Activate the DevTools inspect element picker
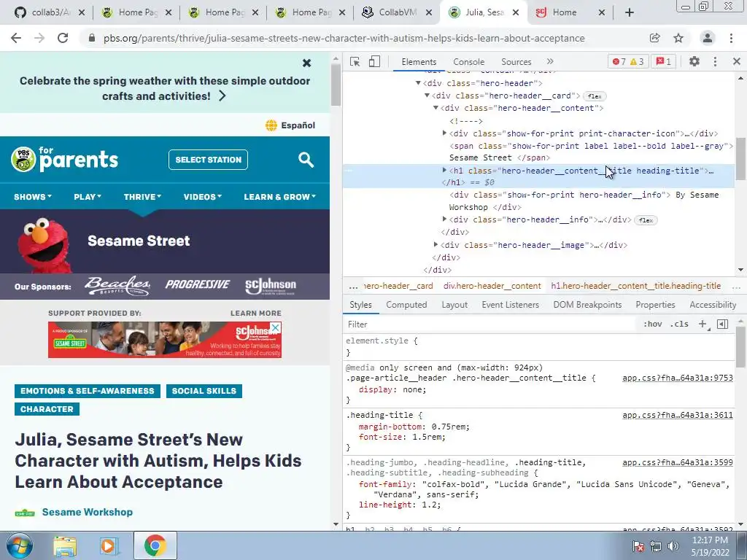Screen dimensions: 747x560 tap(355, 61)
